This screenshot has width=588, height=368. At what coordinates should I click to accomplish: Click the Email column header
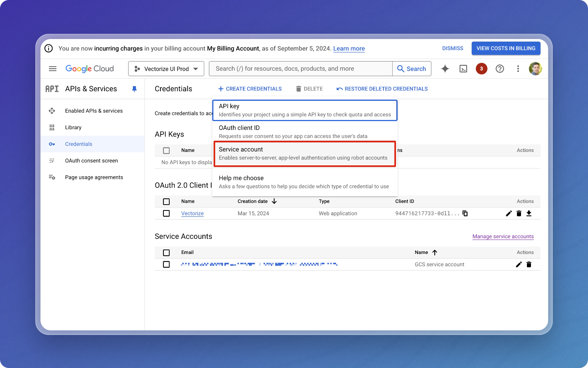click(x=187, y=252)
